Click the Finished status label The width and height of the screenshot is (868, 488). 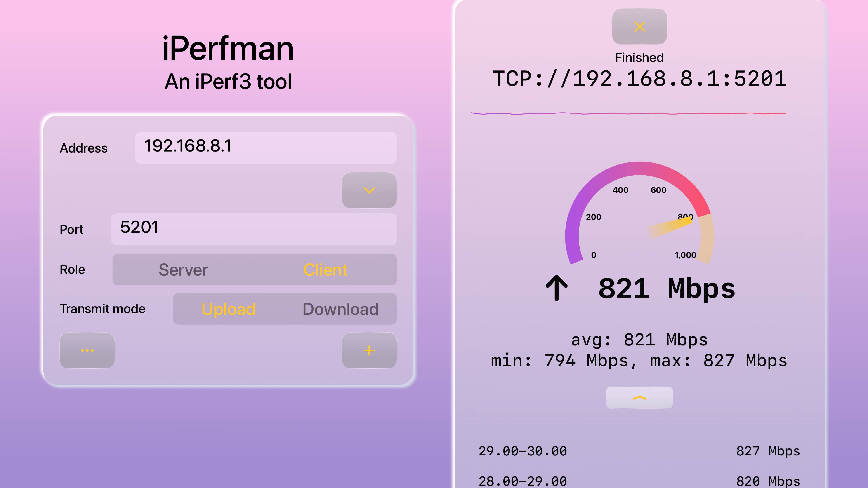639,58
